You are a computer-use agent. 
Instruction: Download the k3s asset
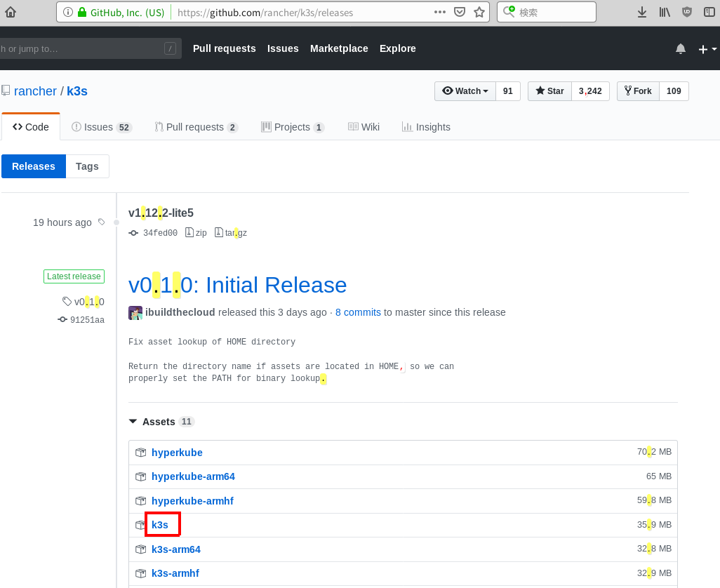click(160, 525)
